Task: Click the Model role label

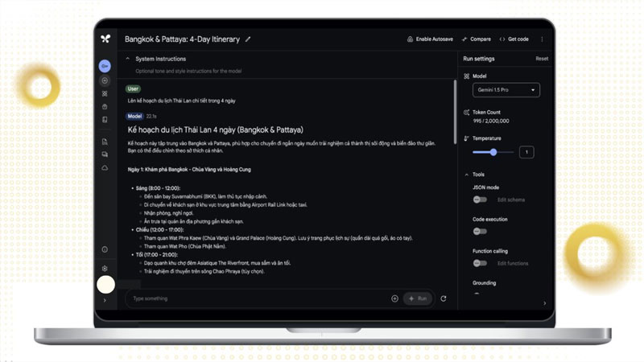Action: coord(134,116)
